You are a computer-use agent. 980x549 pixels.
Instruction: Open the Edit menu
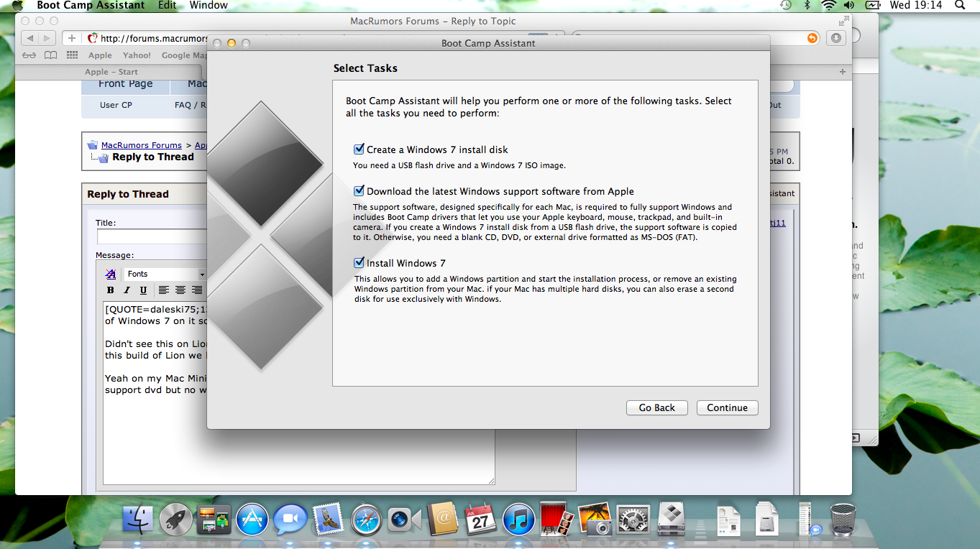[x=167, y=5]
